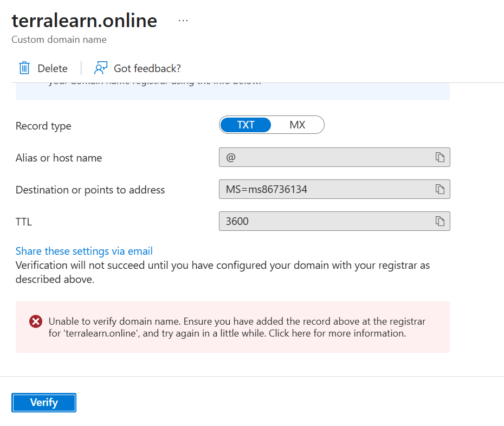
Task: Click the trash Delete icon in the toolbar
Action: (24, 68)
